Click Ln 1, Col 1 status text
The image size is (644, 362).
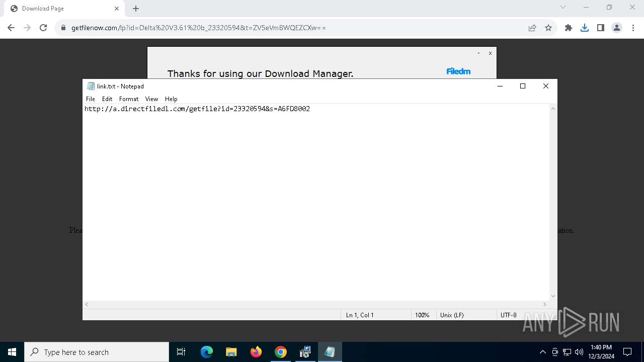[x=360, y=315]
